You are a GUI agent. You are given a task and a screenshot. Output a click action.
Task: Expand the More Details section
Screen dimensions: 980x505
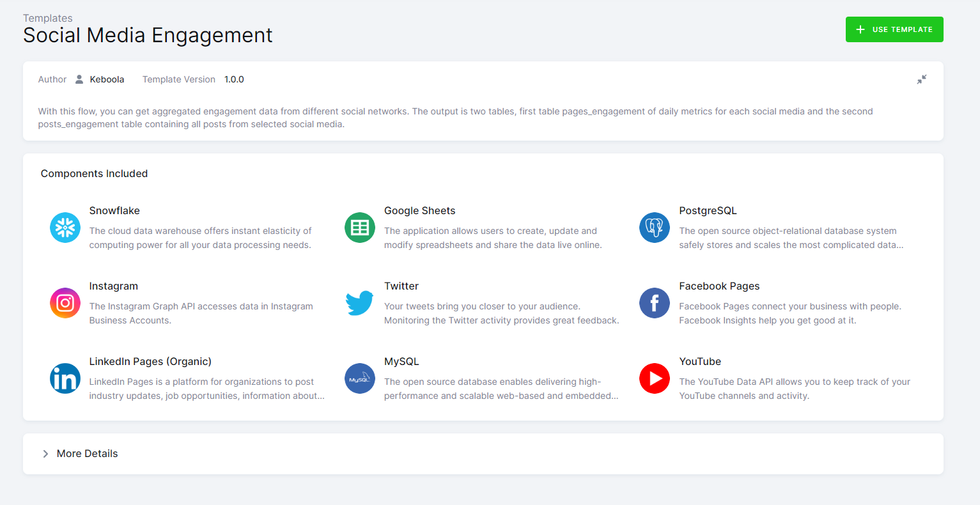click(x=87, y=453)
